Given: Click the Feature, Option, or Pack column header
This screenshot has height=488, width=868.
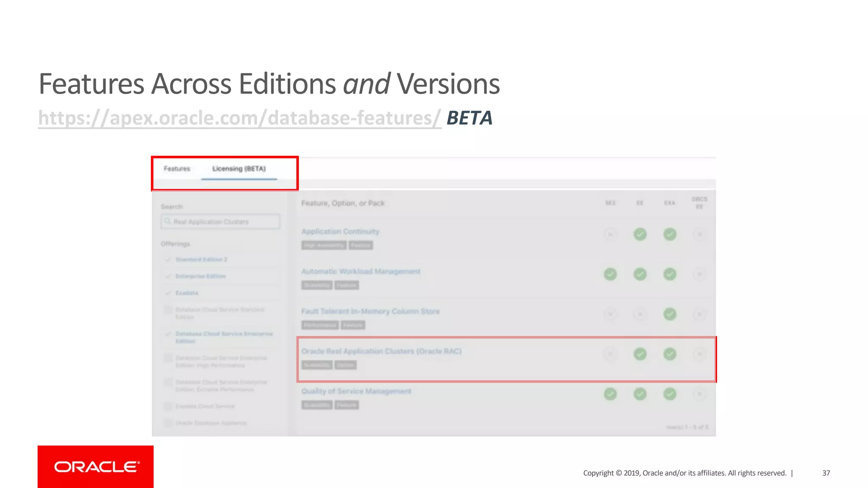Looking at the screenshot, I should (343, 203).
